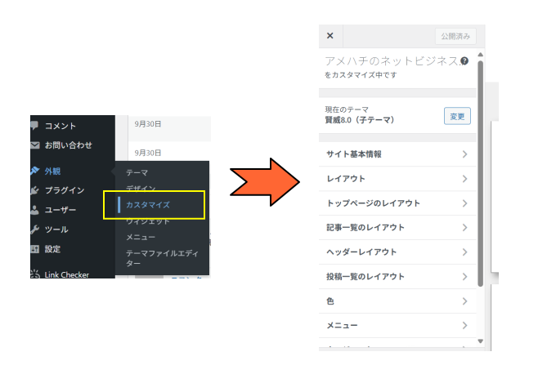Click the Link Checker sidebar item
Viewport: 556px width, 392px height.
(66, 274)
